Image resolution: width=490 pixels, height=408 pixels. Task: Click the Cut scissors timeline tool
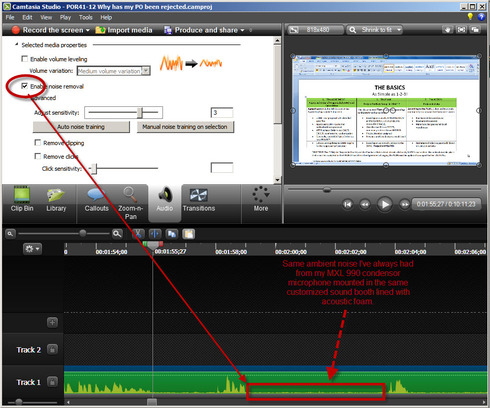click(x=138, y=234)
